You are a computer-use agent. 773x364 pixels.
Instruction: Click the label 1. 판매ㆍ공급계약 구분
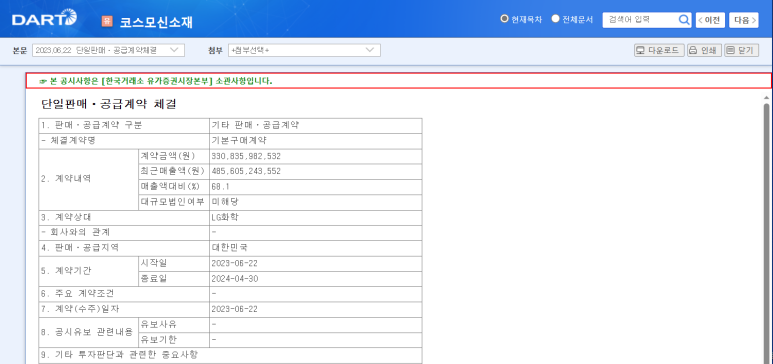92,125
